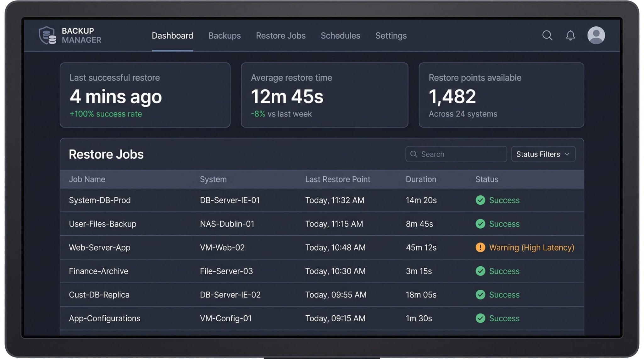Switch to the Dashboard tab

[172, 35]
